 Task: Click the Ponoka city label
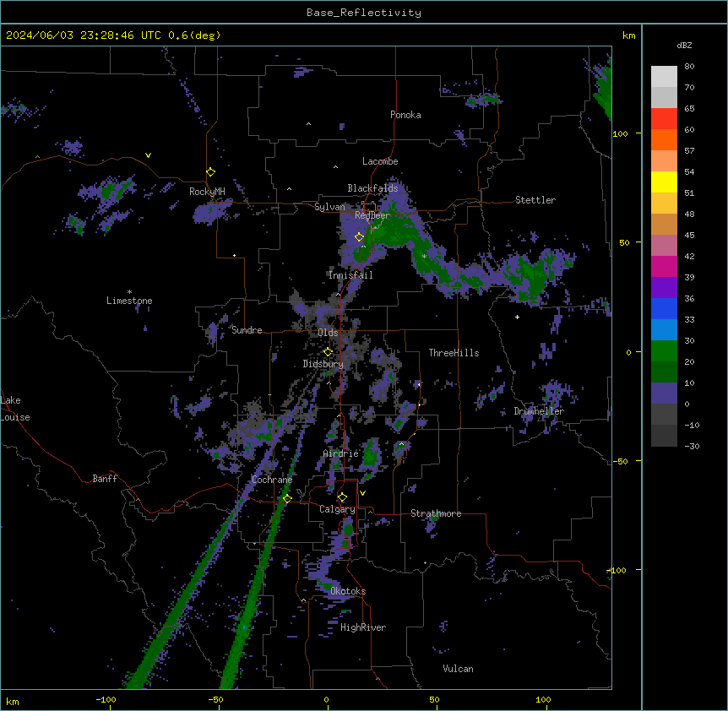[x=405, y=115]
